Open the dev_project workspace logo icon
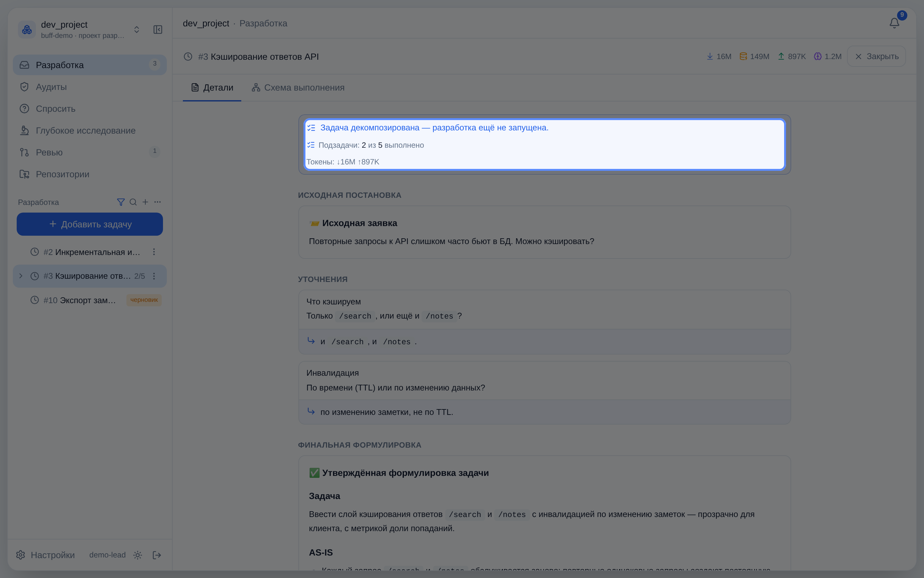 [27, 30]
